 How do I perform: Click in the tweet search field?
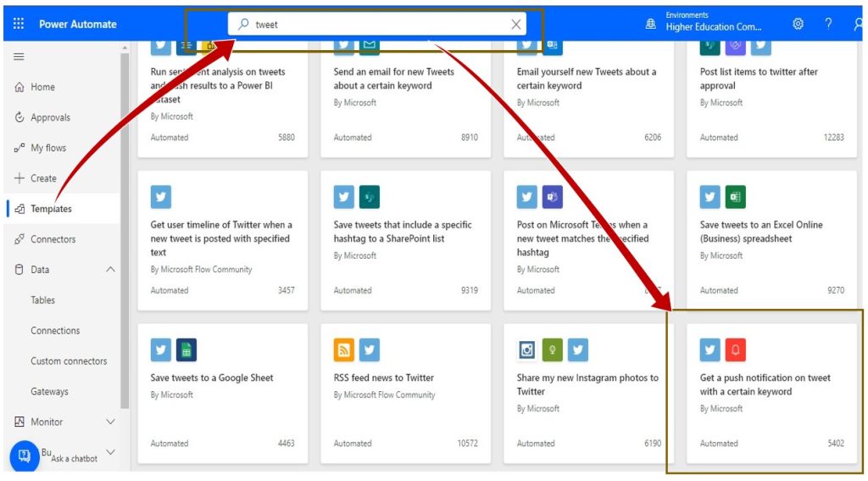tap(377, 25)
